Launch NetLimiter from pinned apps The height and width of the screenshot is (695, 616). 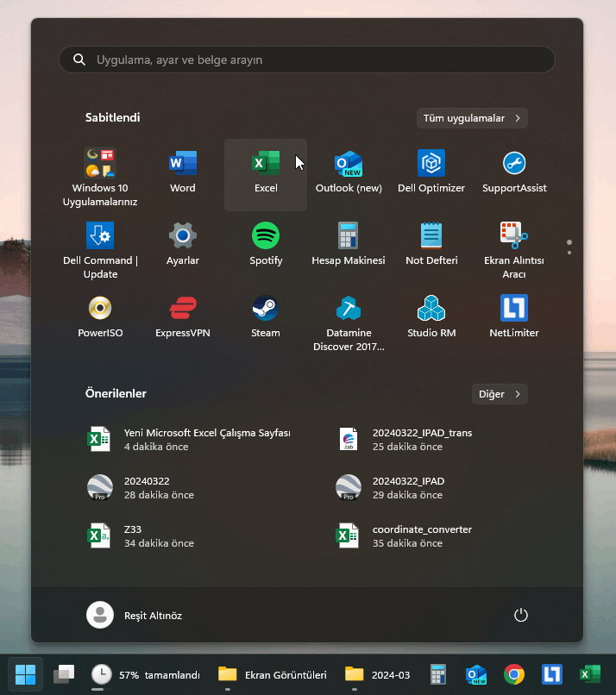(x=514, y=321)
